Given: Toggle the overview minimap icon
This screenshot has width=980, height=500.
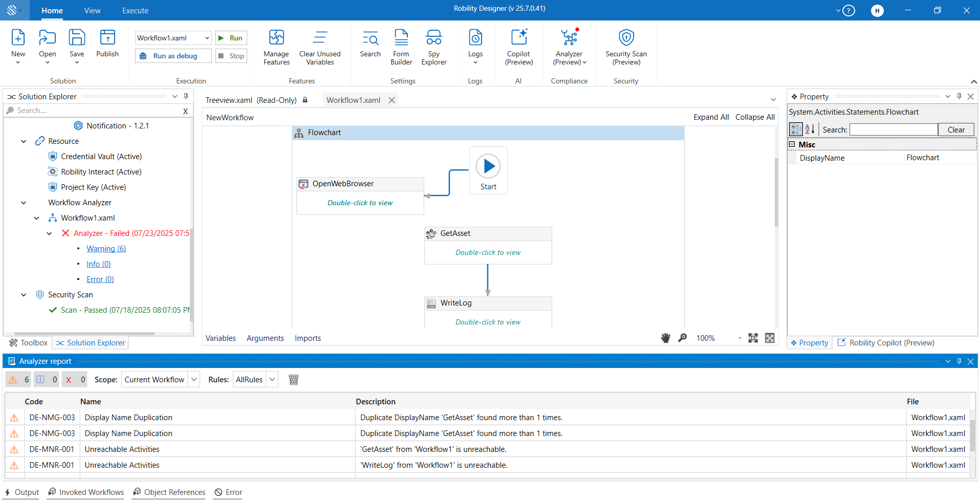Looking at the screenshot, I should click(x=770, y=338).
